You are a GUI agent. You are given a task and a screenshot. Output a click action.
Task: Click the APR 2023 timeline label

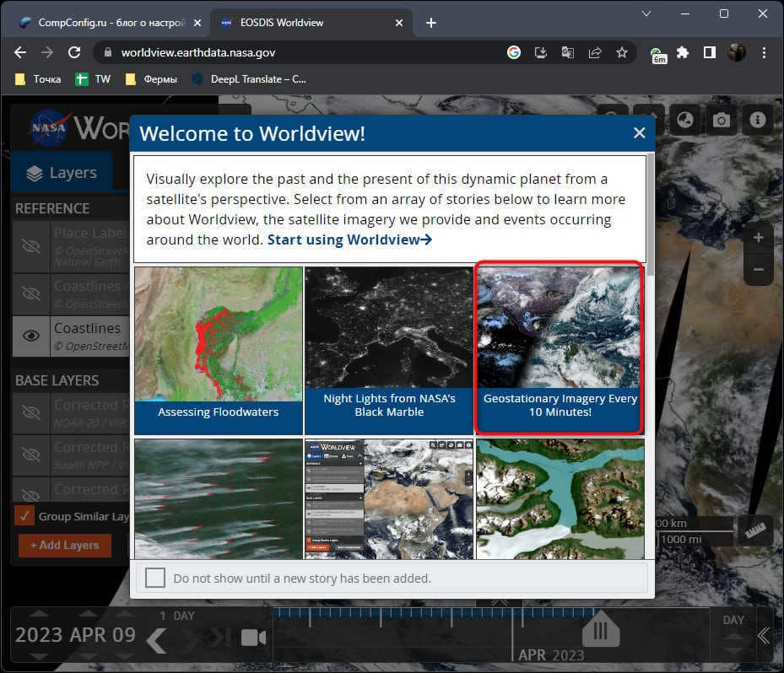coord(551,655)
